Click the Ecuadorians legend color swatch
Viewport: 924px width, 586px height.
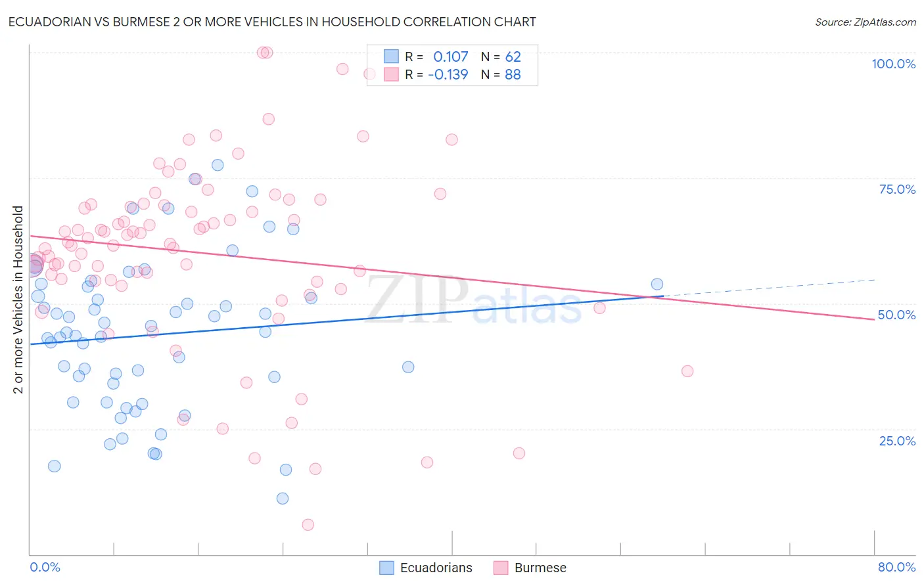click(387, 568)
